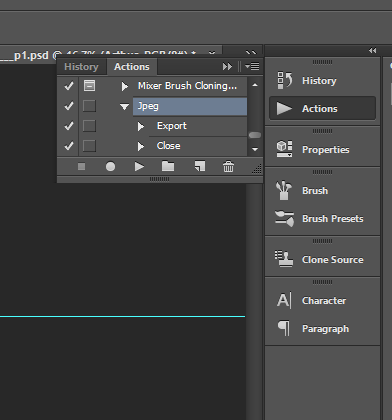Screen dimensions: 392x420
Task: Toggle checkmark for Jpeg action
Action: point(69,106)
